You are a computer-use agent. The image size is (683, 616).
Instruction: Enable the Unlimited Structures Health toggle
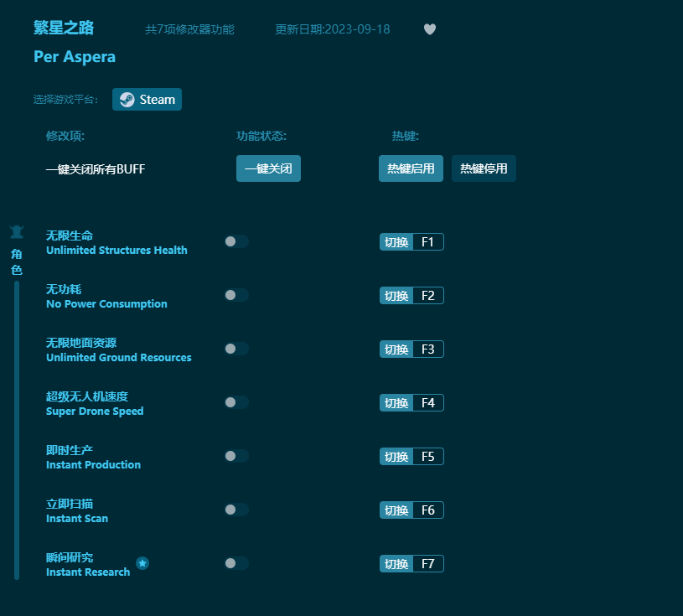235,241
